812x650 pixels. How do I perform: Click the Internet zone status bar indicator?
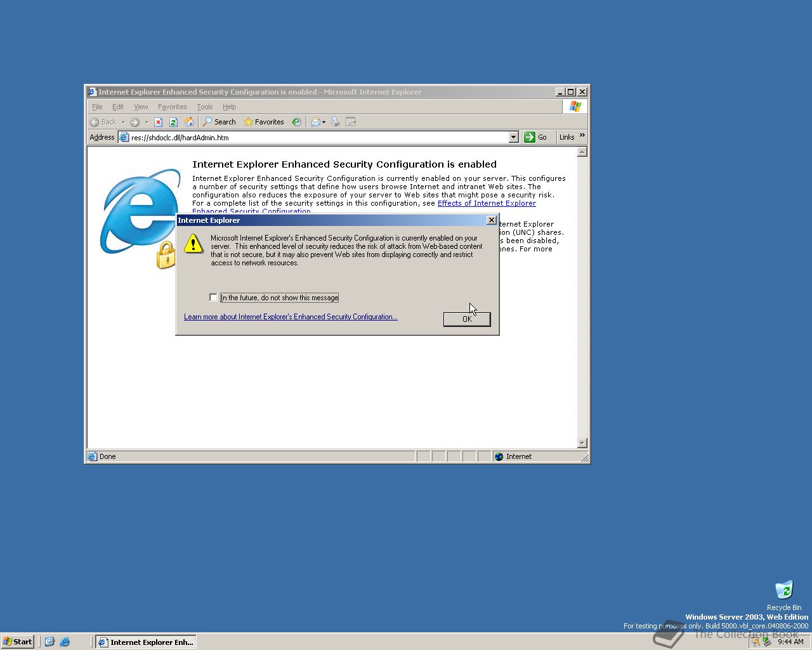tap(514, 456)
